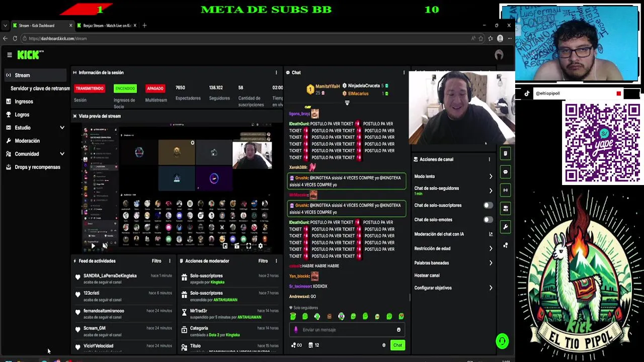Screen dimensions: 644x362
Task: Open Información de la sesión options menu
Action: [x=276, y=72]
